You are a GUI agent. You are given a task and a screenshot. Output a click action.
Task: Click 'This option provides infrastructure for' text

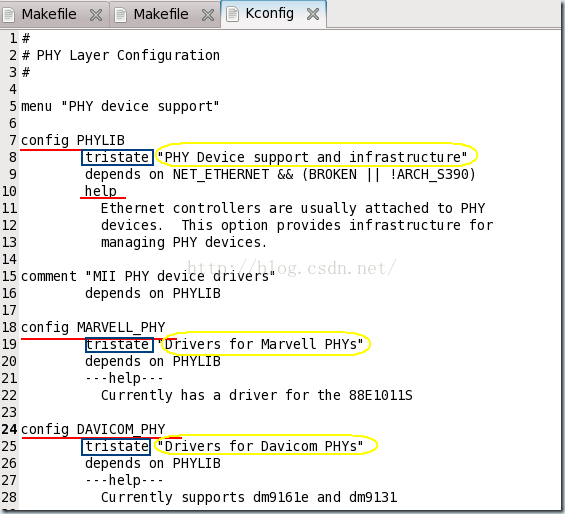[337, 225]
